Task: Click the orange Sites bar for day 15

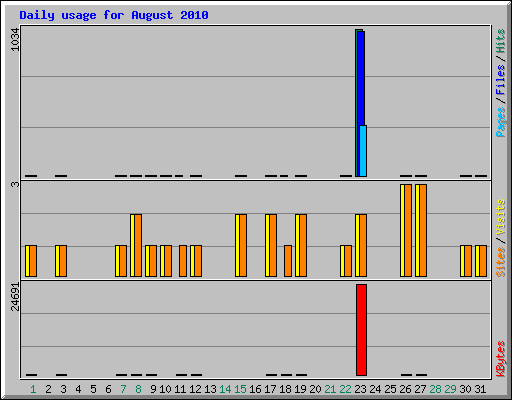Action: click(243, 245)
